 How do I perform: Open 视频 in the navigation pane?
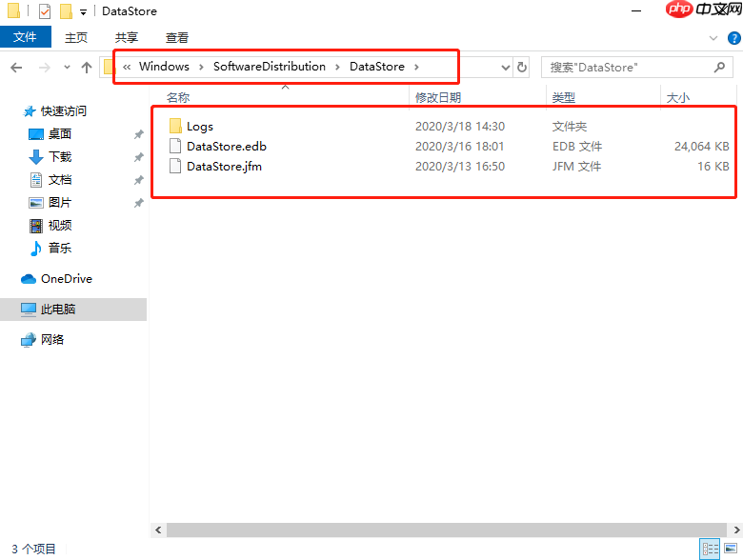60,225
